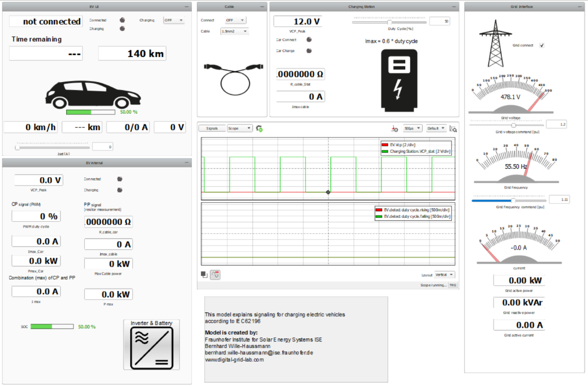Toggle the scope waveform view icon

pos(215,275)
